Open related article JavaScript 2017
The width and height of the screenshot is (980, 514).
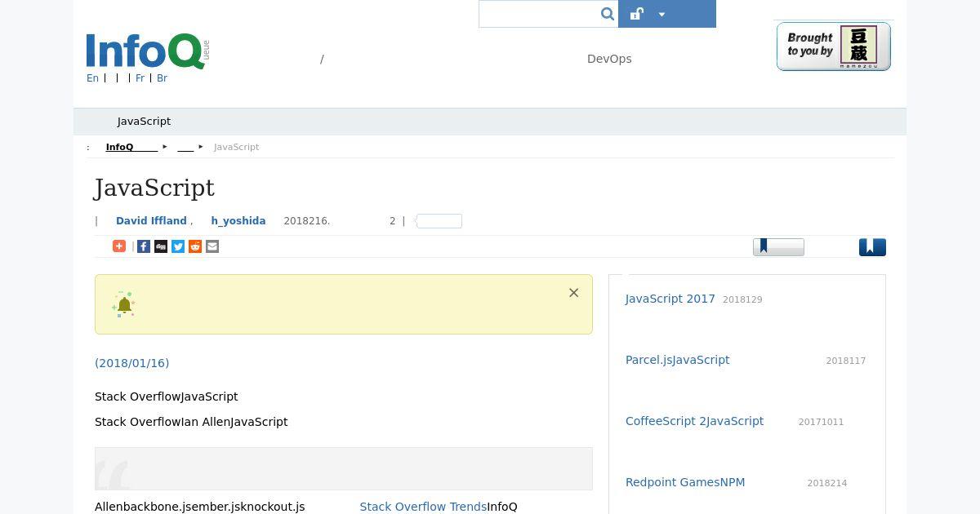coord(670,299)
